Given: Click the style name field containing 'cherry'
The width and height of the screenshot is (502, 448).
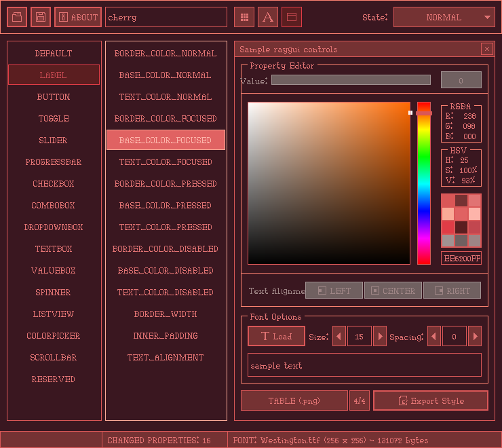Looking at the screenshot, I should [x=166, y=17].
